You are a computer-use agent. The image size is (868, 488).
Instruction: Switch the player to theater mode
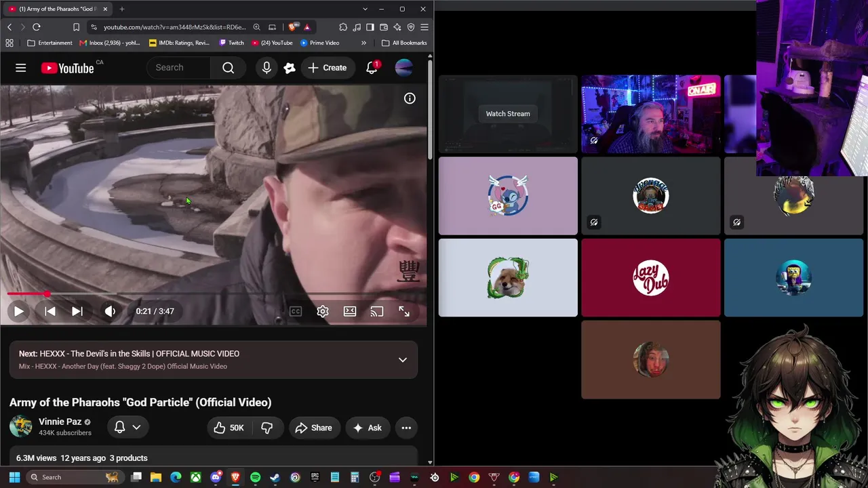(350, 311)
